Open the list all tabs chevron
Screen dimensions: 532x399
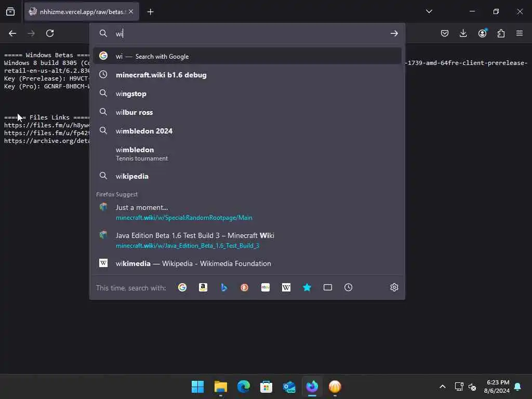[429, 11]
